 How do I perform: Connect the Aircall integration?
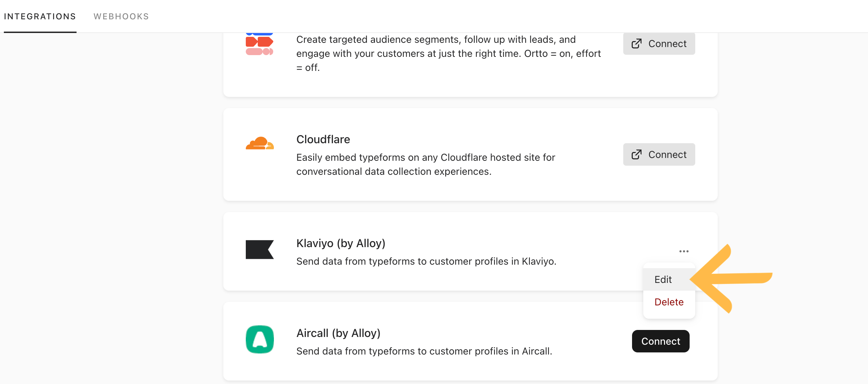660,341
